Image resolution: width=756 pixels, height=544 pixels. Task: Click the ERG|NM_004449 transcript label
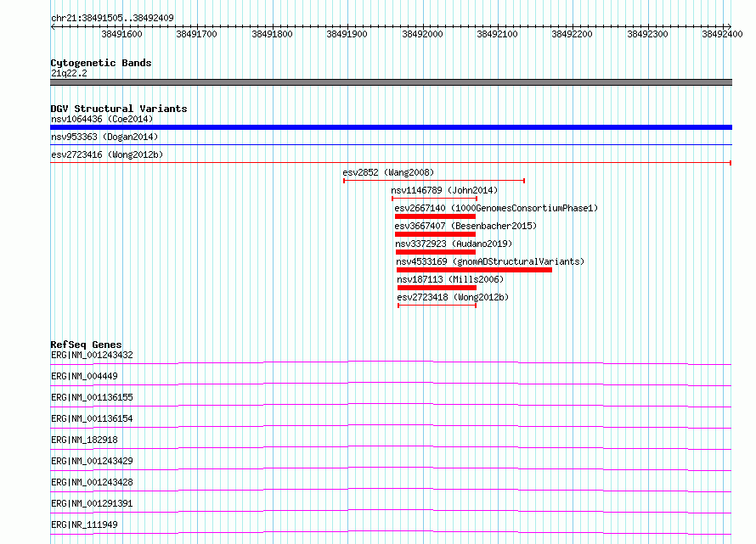[84, 376]
